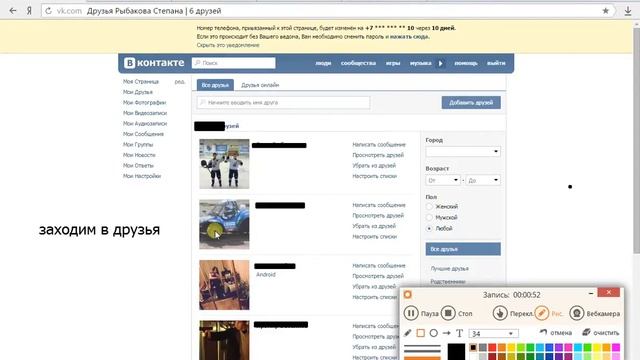
Task: Click Скрыть это уведомление link
Action: [x=228, y=45]
